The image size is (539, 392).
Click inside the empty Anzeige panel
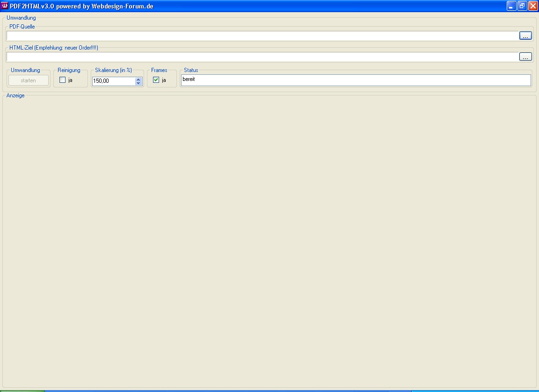click(x=269, y=241)
